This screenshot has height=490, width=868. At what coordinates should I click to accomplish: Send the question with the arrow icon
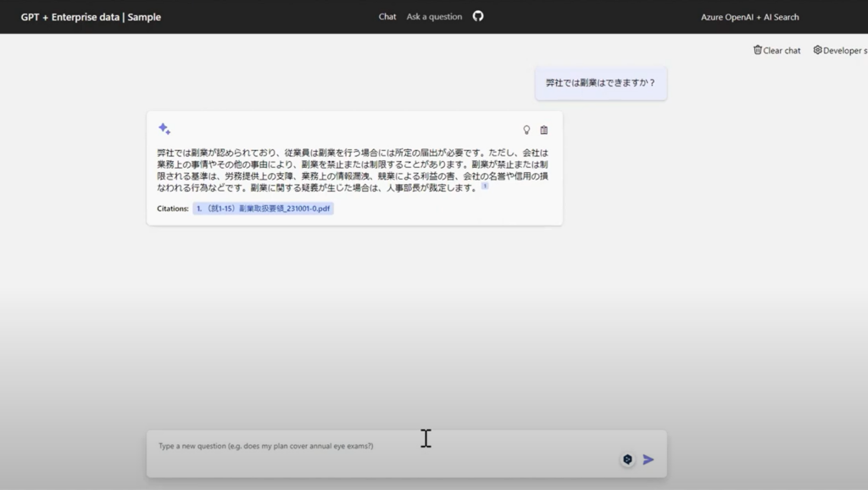pos(648,459)
